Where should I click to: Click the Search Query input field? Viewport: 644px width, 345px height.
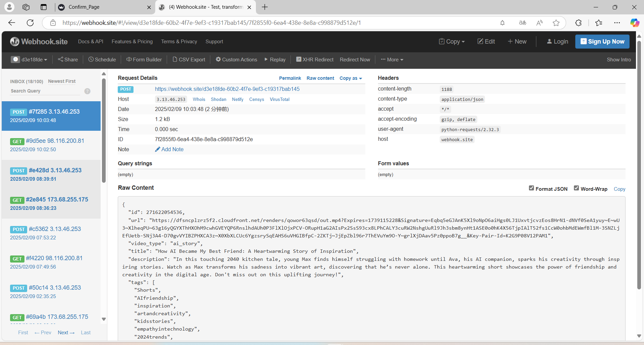[45, 91]
